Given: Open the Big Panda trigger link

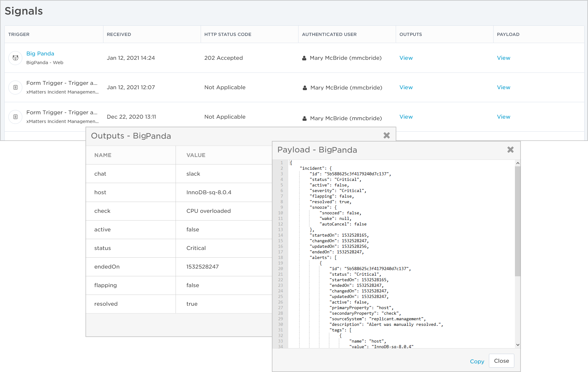Looking at the screenshot, I should (40, 54).
